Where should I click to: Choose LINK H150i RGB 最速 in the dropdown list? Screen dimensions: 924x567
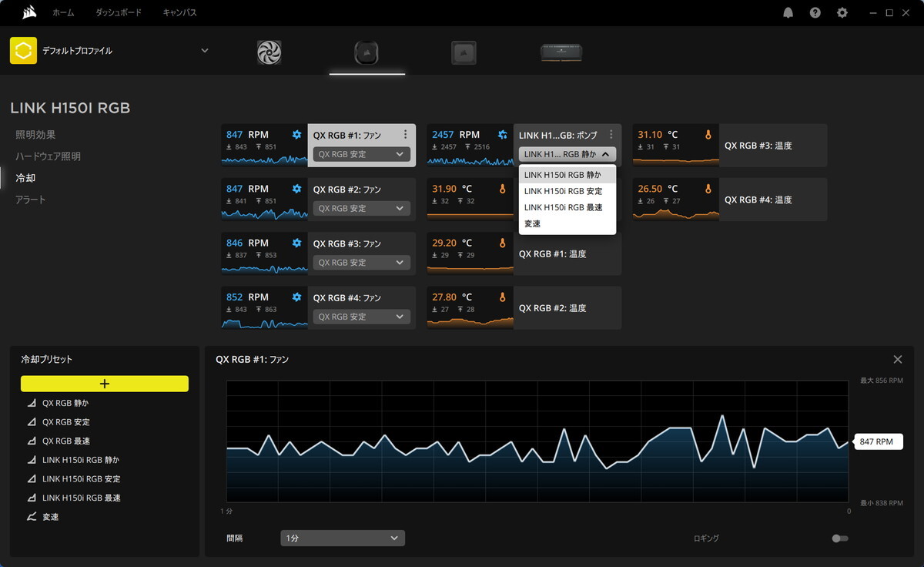pyautogui.click(x=567, y=207)
